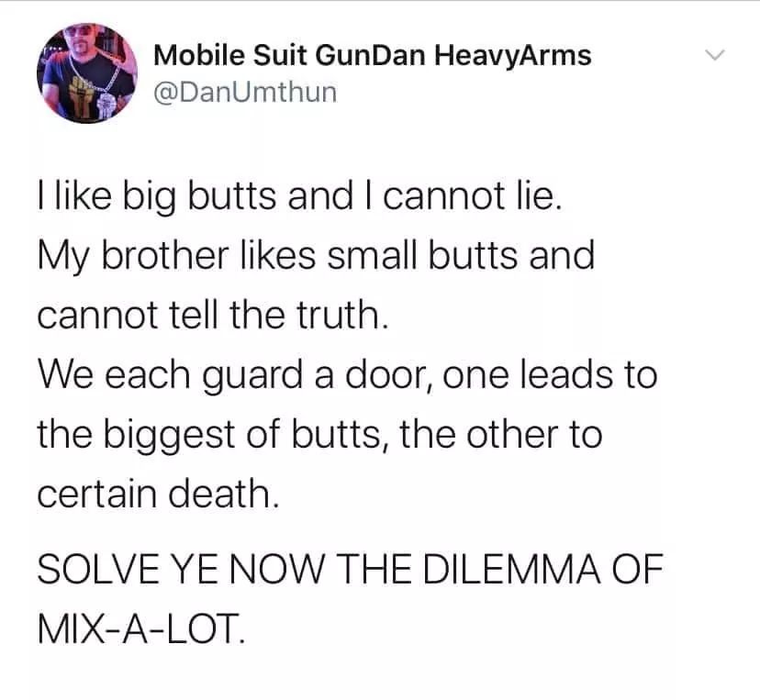Click the line 'SOLVE YE NOW THE DILEMMA OF'
760x700 pixels.
click(x=351, y=569)
